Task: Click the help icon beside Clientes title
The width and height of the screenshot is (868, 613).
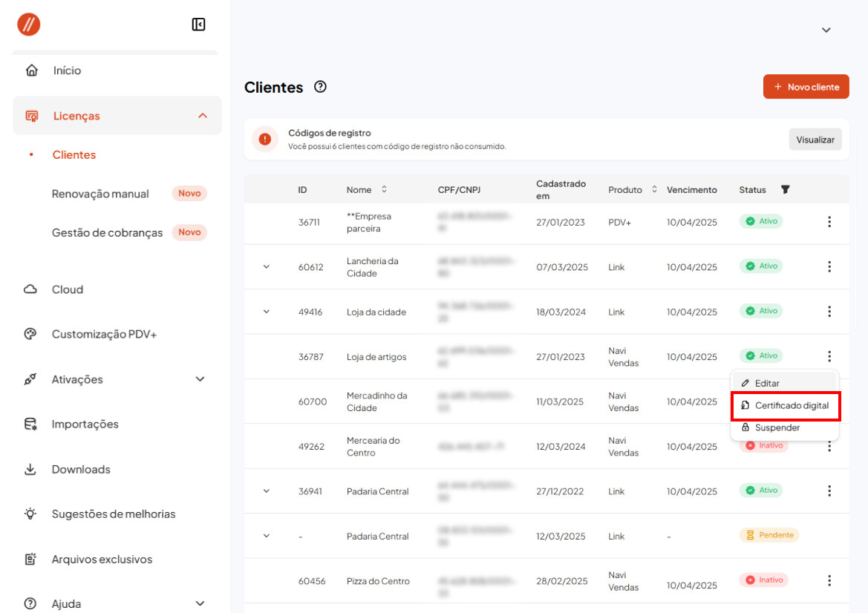Action: tap(320, 87)
